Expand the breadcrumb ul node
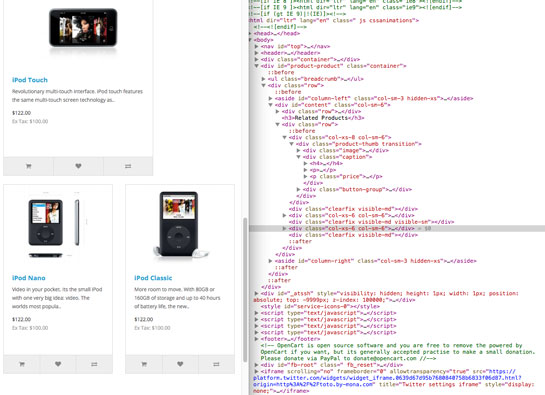This screenshot has width=545, height=395. (263, 79)
